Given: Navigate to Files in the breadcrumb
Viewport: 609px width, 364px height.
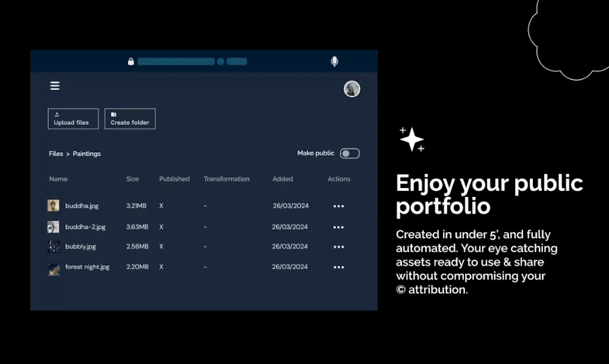Looking at the screenshot, I should pos(55,153).
